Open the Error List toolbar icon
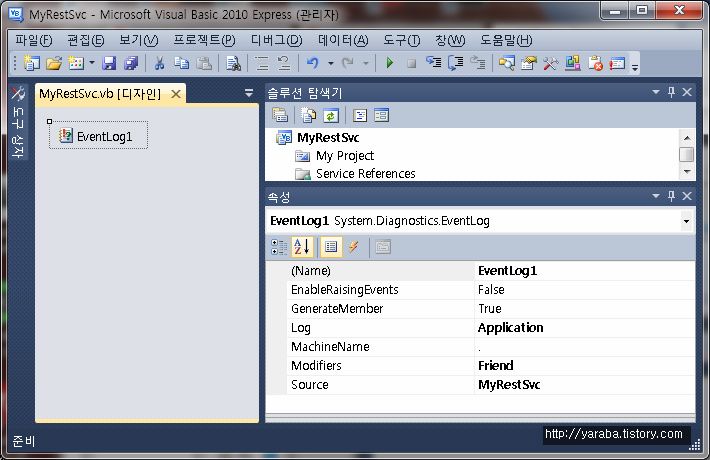The width and height of the screenshot is (710, 460). pos(595,63)
